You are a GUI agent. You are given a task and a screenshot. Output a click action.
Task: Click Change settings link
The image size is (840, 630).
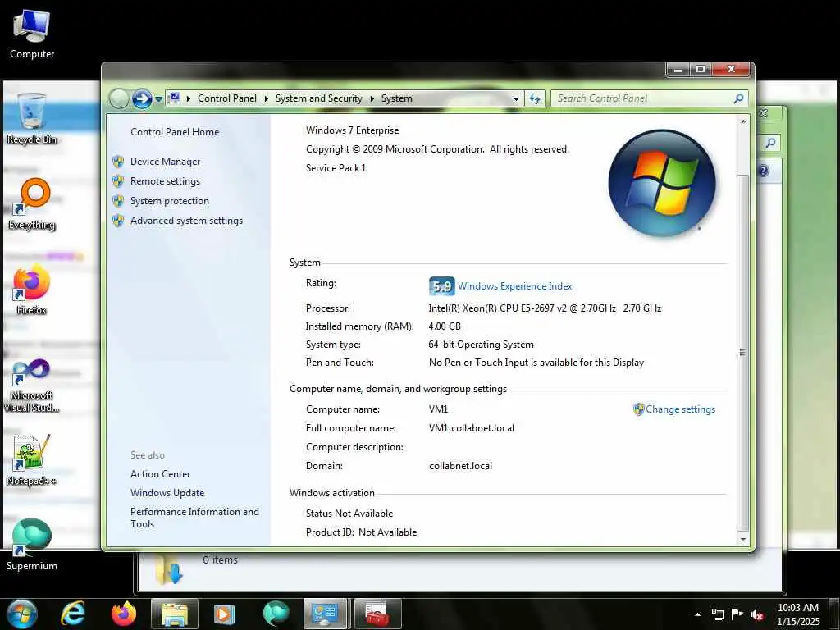tap(680, 409)
